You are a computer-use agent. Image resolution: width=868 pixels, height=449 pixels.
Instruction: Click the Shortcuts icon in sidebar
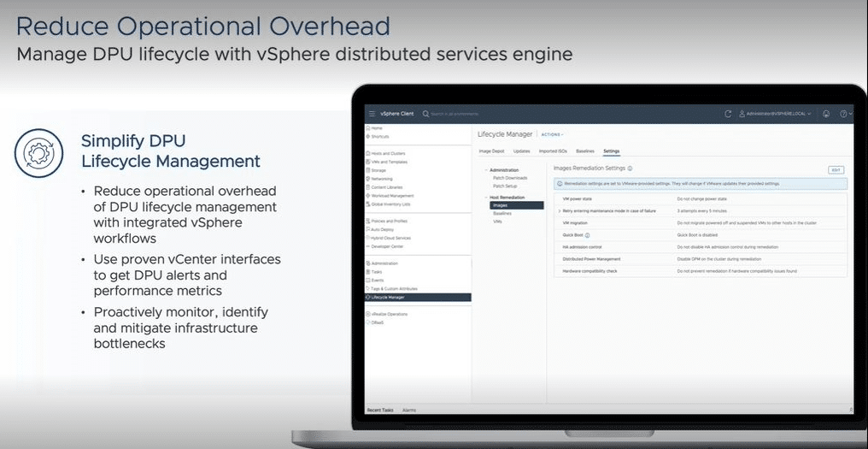(368, 136)
